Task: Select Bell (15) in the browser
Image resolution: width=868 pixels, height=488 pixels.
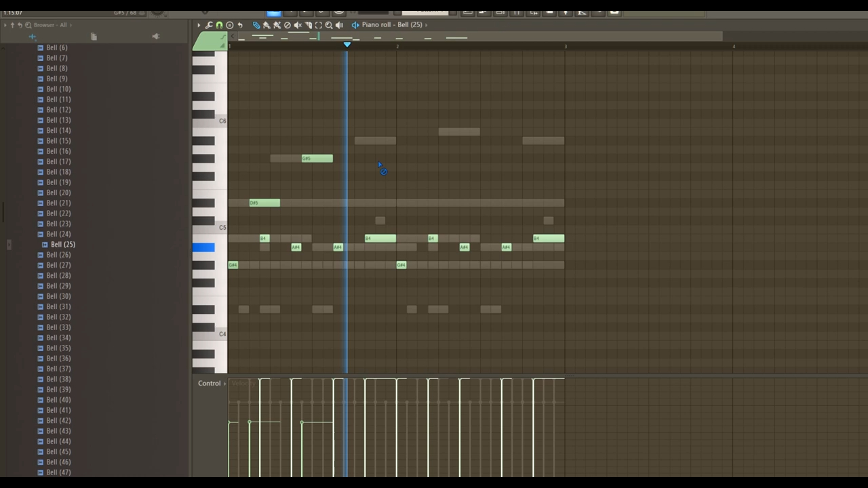Action: [x=58, y=141]
